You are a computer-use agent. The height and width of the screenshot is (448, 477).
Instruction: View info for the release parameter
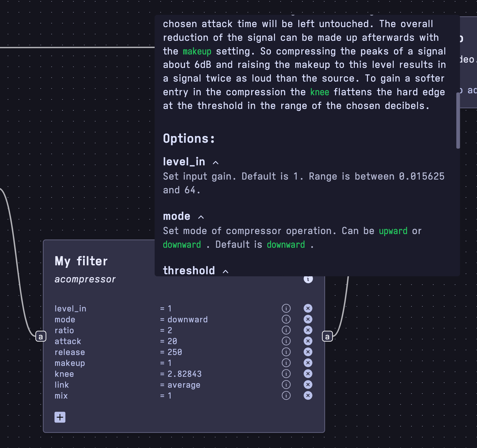pyautogui.click(x=286, y=352)
